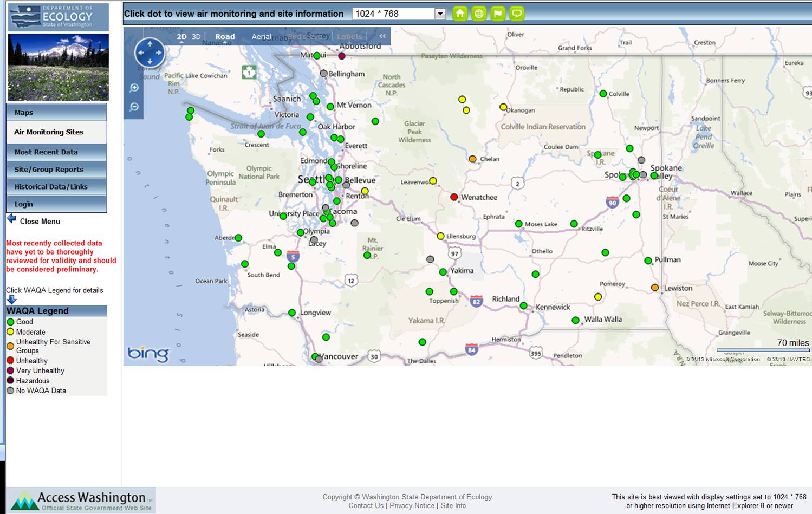Screen dimensions: 812x514
Task: Click the blue down arrow above WAQA Legend
Action: [12, 300]
